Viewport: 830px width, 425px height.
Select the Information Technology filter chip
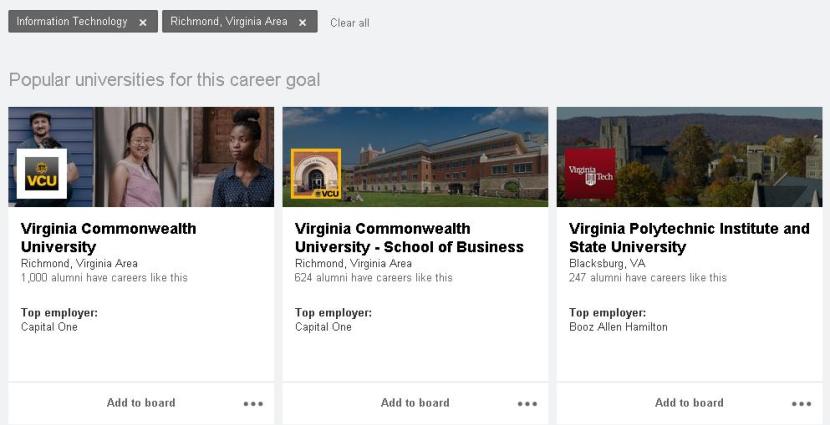coord(72,22)
